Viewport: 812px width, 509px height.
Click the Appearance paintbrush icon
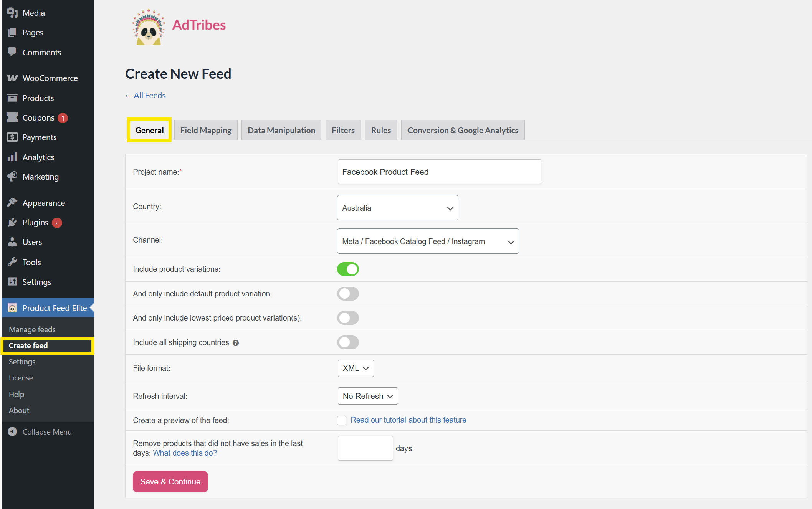12,202
